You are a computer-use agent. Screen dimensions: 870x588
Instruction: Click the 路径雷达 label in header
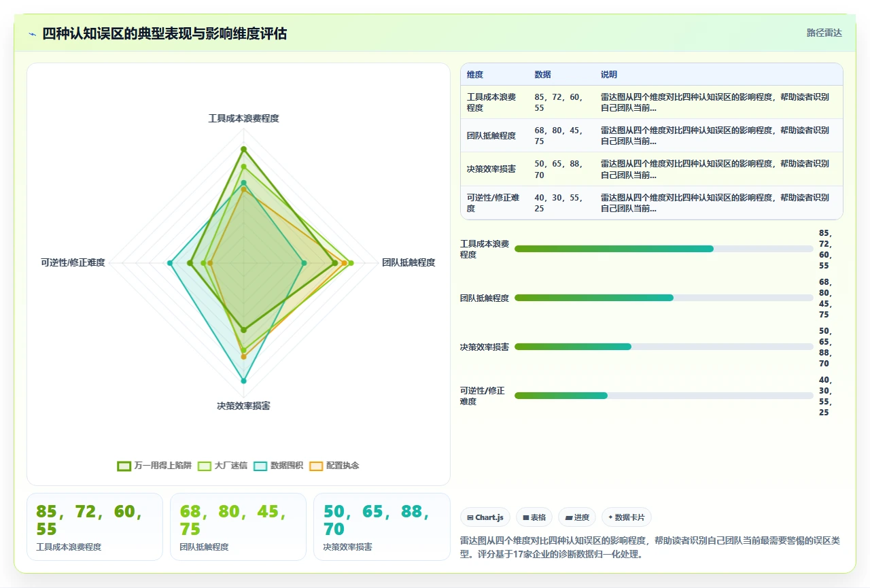(824, 33)
